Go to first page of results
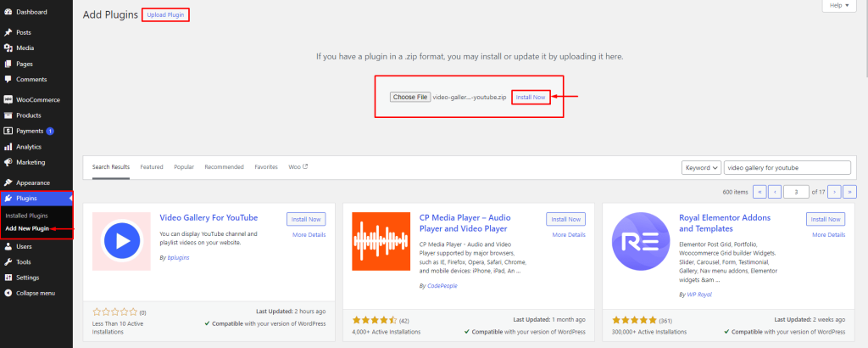Image resolution: width=868 pixels, height=348 pixels. tap(759, 192)
